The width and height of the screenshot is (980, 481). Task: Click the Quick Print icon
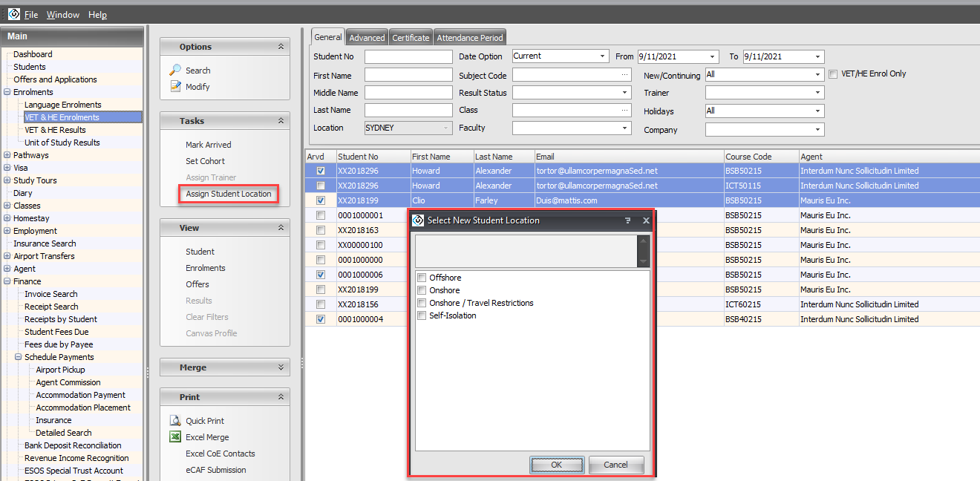click(x=175, y=420)
